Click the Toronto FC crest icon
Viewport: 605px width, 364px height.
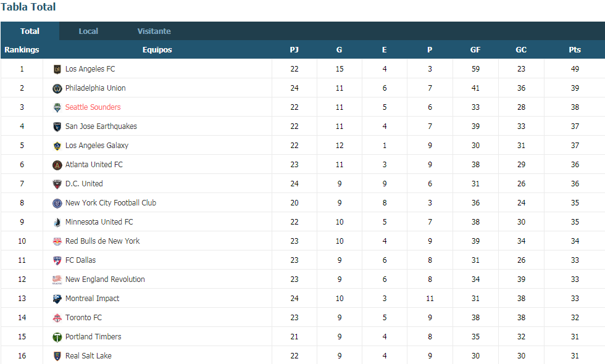point(57,318)
